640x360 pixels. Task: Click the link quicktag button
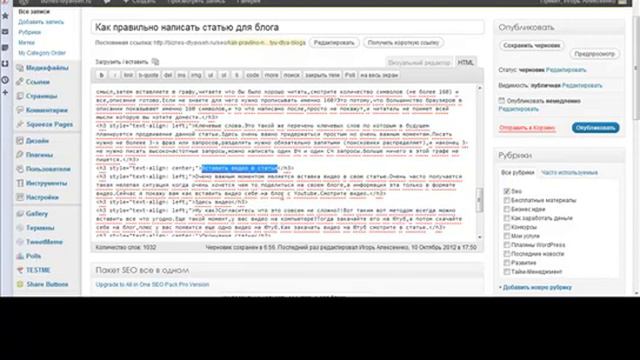point(129,75)
